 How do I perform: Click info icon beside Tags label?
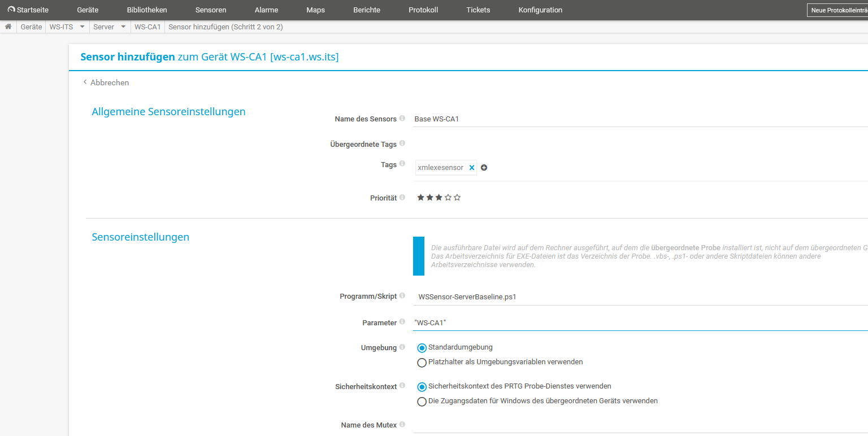pyautogui.click(x=402, y=164)
